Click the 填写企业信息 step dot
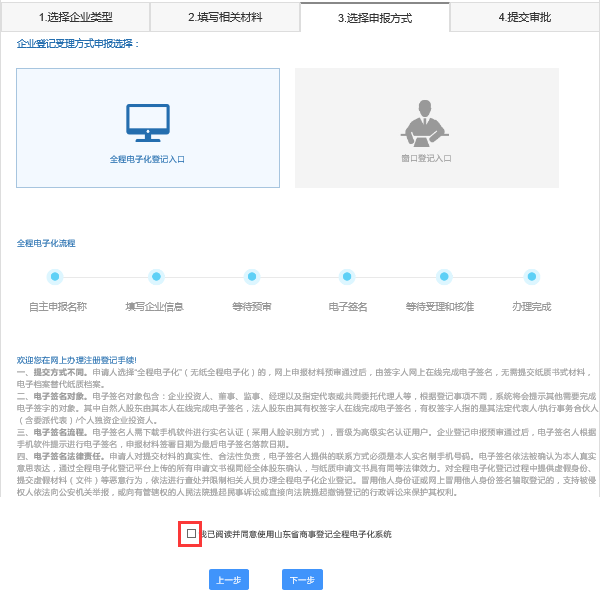The width and height of the screenshot is (604, 606). tap(156, 277)
